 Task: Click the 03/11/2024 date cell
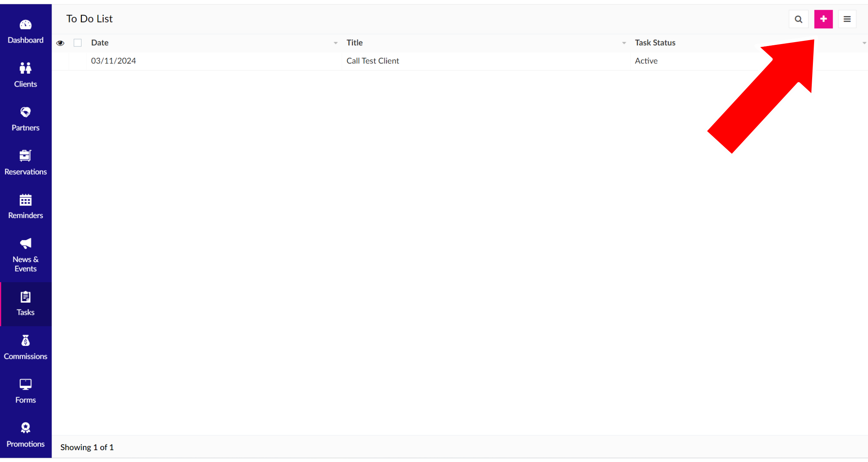pos(113,61)
